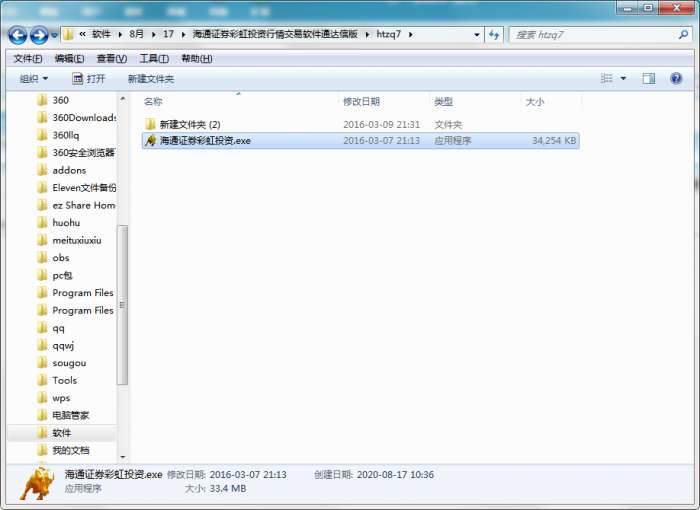Open the 工具(T) menu
This screenshot has width=700, height=510.
154,59
